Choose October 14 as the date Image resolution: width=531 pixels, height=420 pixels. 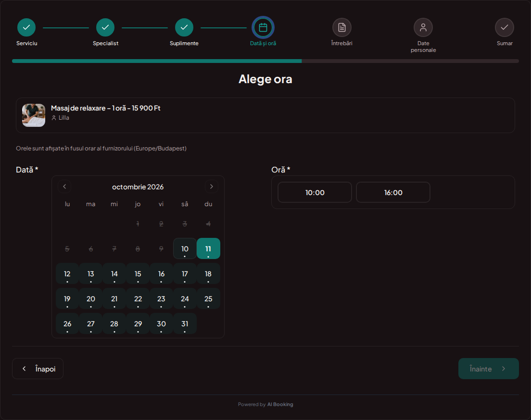pos(114,274)
